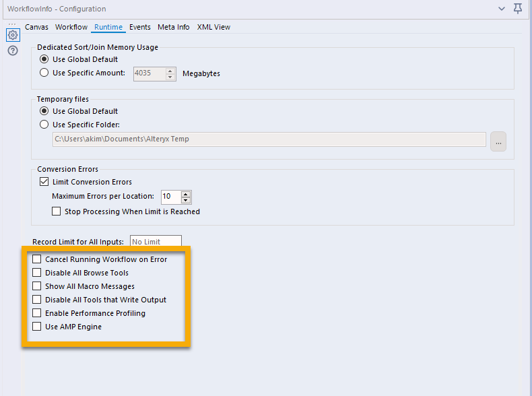Click Dedicated Sort/Join Memory Usage heading

coord(98,48)
